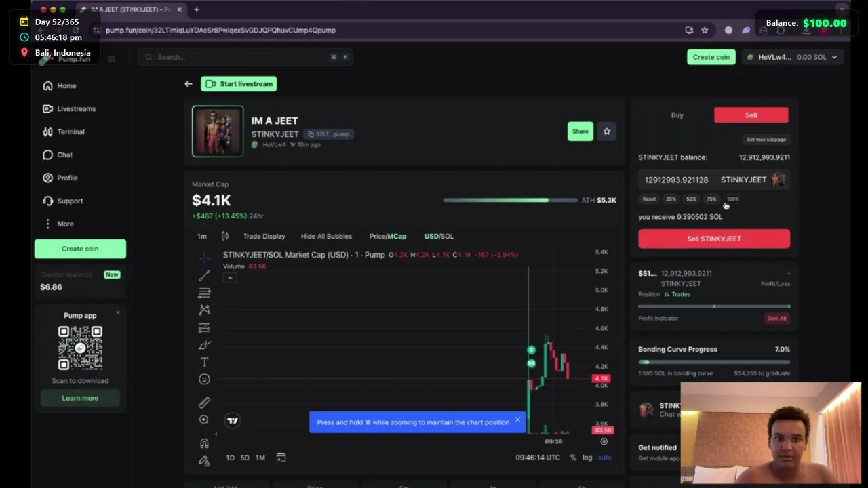Select the trend line drawing tool
This screenshot has width=868, height=488.
tap(204, 276)
